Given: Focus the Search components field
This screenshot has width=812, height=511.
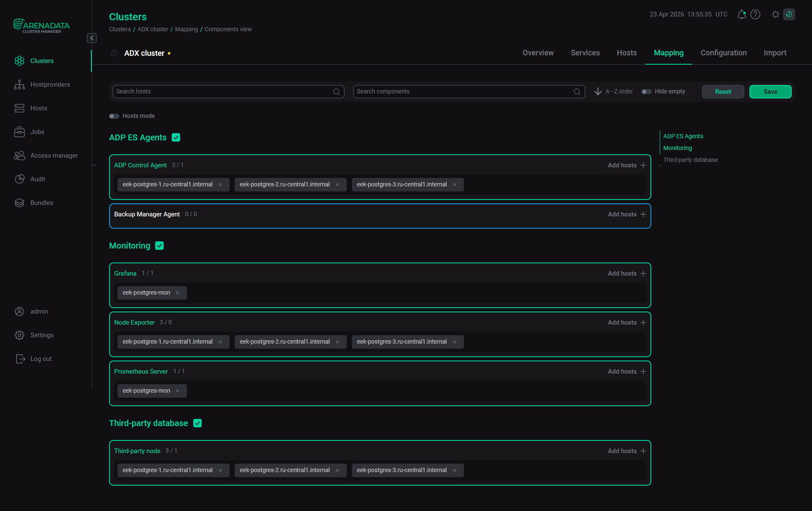Looking at the screenshot, I should 469,92.
